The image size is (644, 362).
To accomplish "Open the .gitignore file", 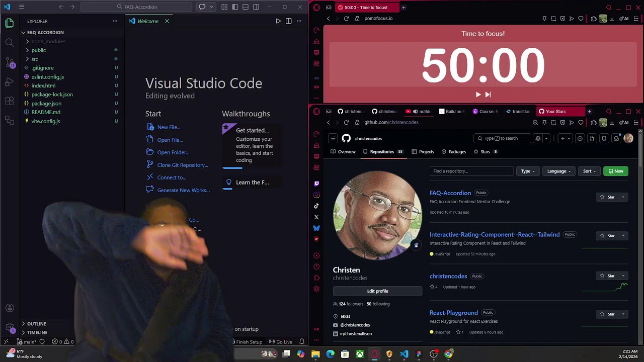I will (43, 68).
